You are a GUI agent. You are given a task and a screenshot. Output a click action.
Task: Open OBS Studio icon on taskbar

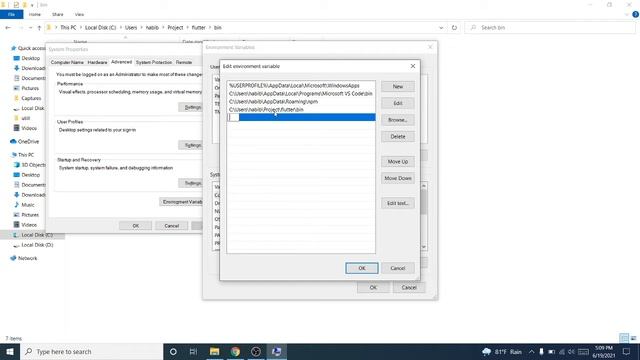(256, 351)
